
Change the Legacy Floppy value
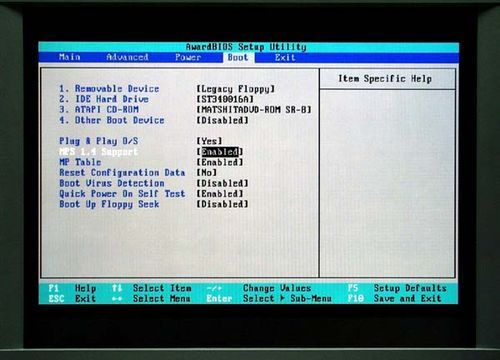click(x=236, y=89)
